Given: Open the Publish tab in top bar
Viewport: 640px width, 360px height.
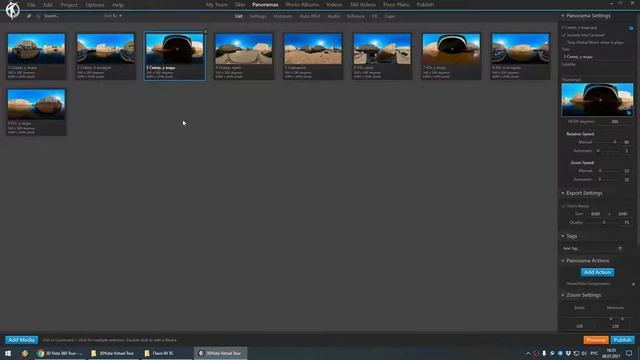Looking at the screenshot, I should point(425,5).
